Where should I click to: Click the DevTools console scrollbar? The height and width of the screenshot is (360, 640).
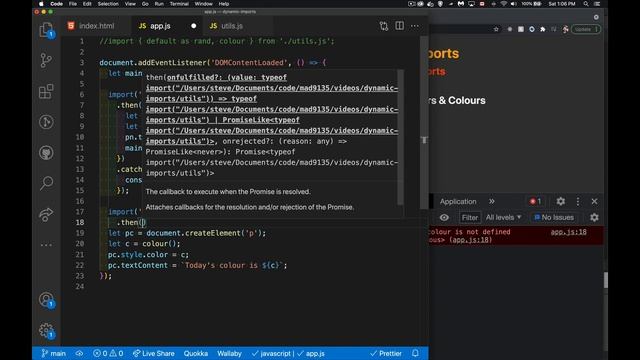606,280
